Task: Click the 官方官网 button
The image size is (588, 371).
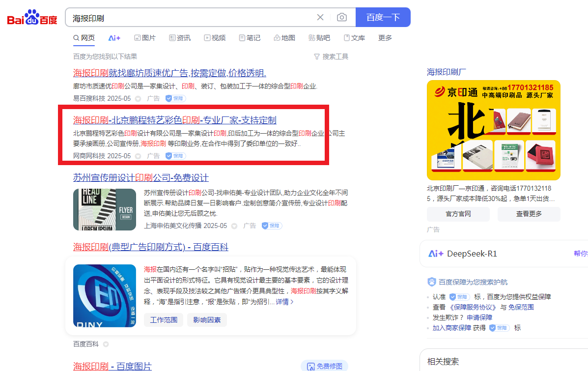Action: click(x=458, y=214)
